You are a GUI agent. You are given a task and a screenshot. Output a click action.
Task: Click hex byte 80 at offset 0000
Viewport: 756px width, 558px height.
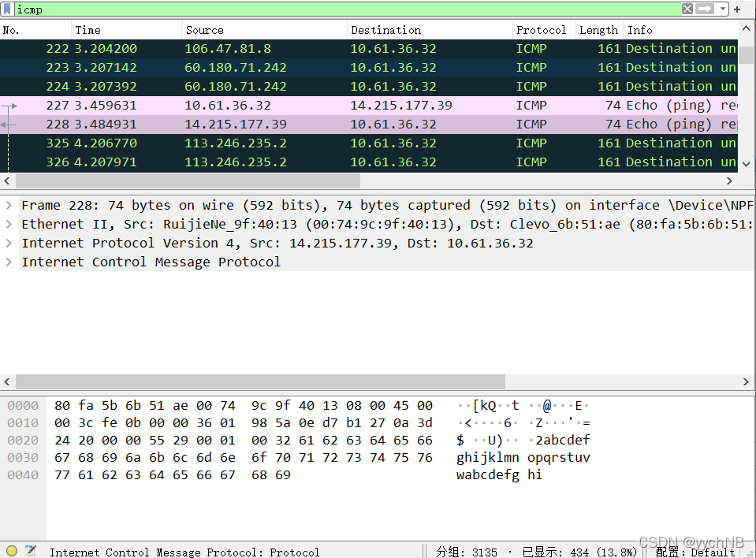pyautogui.click(x=62, y=406)
